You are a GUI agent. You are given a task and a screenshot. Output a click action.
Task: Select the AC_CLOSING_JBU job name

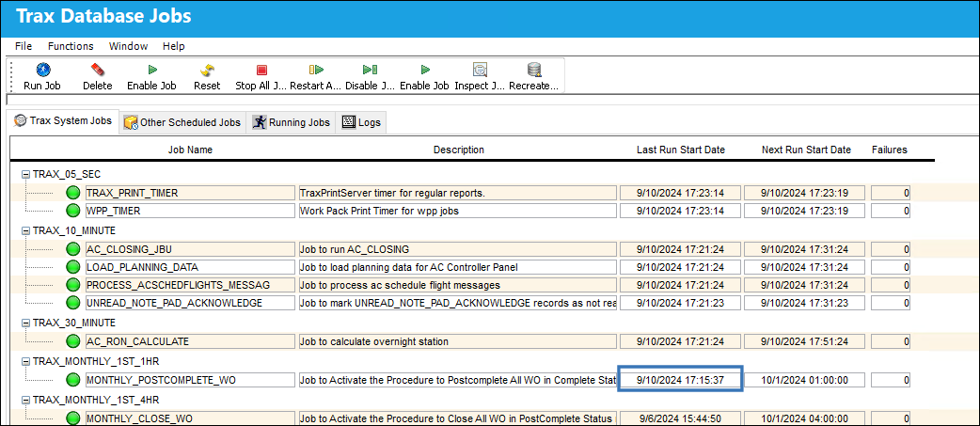click(190, 249)
